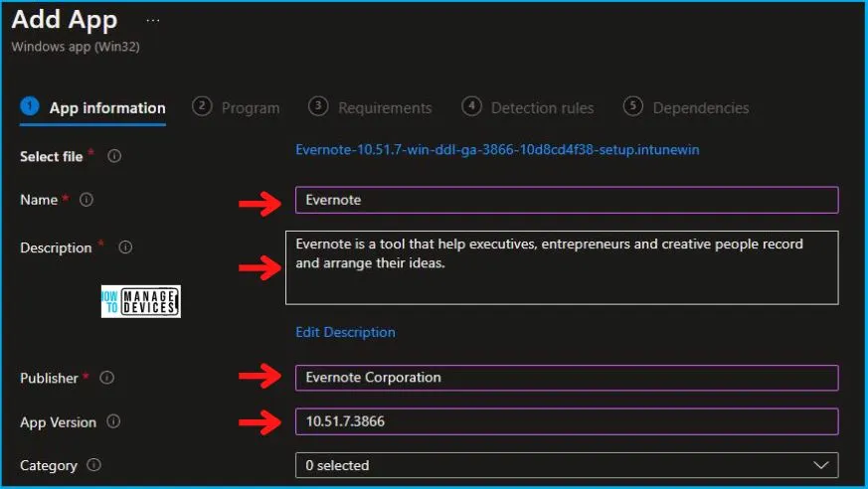868x489 pixels.
Task: Click the Add App page title
Action: pos(65,20)
